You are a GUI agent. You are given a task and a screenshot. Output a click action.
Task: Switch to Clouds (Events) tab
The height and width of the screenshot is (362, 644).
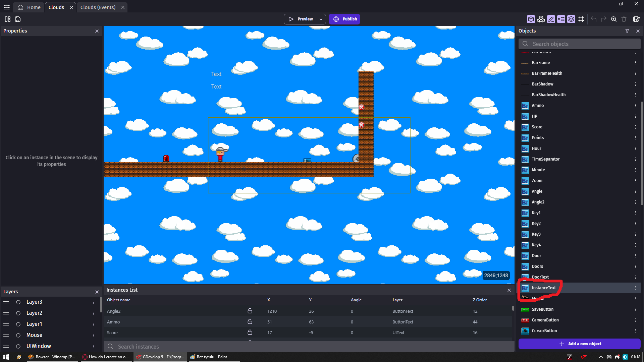click(98, 7)
